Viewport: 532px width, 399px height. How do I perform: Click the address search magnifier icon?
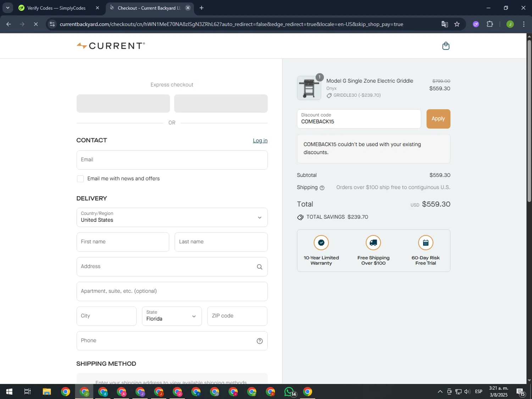pyautogui.click(x=260, y=267)
